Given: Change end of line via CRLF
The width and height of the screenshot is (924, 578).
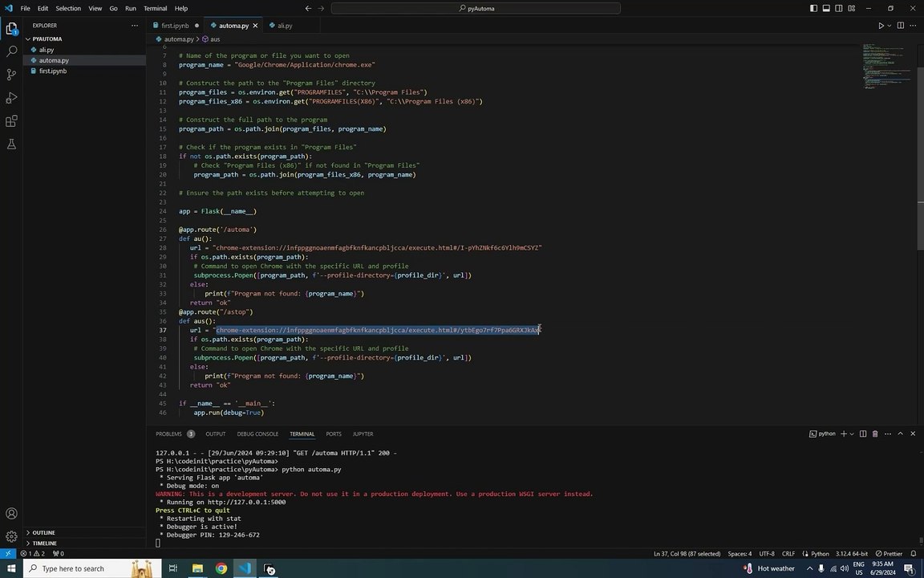Looking at the screenshot, I should [x=788, y=554].
